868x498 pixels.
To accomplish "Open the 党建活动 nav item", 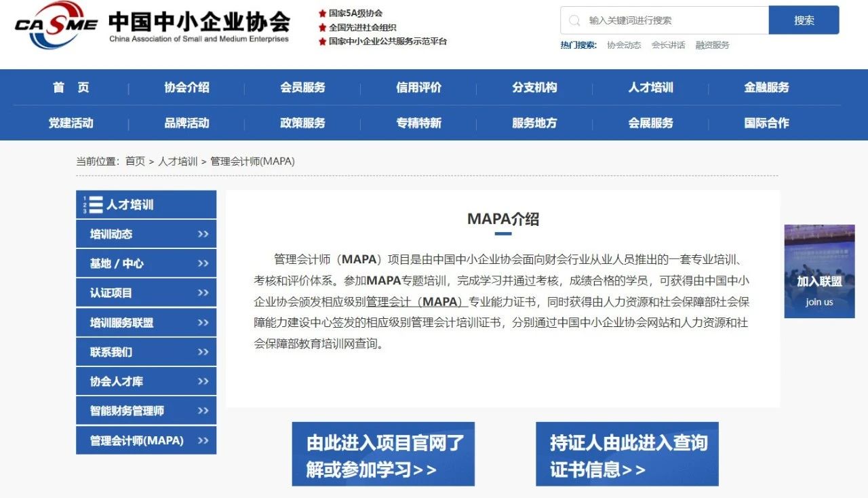I will point(71,123).
